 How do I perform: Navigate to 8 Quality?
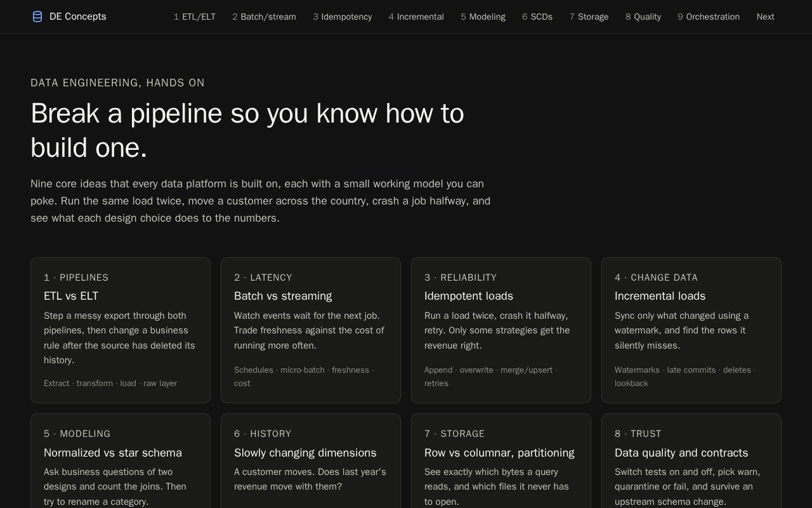click(643, 17)
